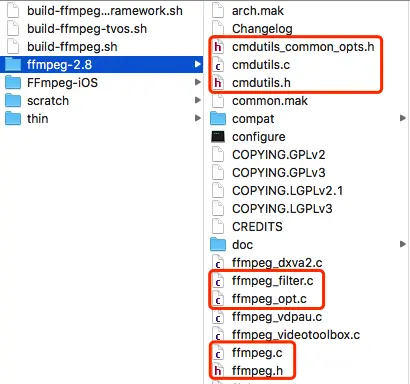This screenshot has width=410, height=384.
Task: Click the doc folder icon
Action: tap(218, 245)
